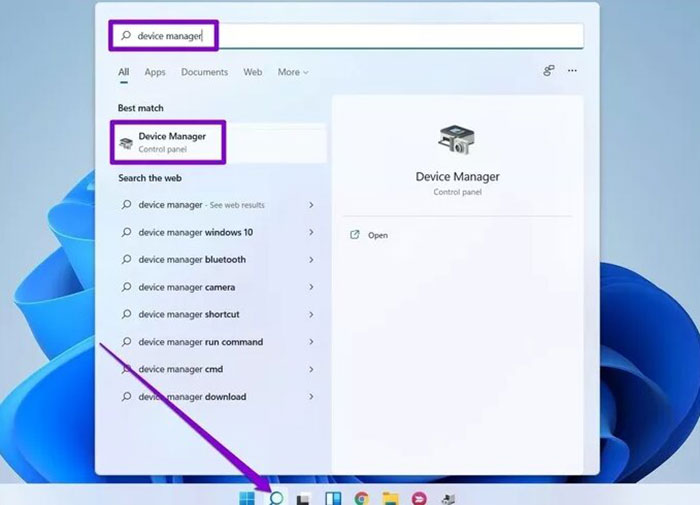Expand arrow for 'device manager shortcut'
Image resolution: width=700 pixels, height=505 pixels.
tap(311, 315)
